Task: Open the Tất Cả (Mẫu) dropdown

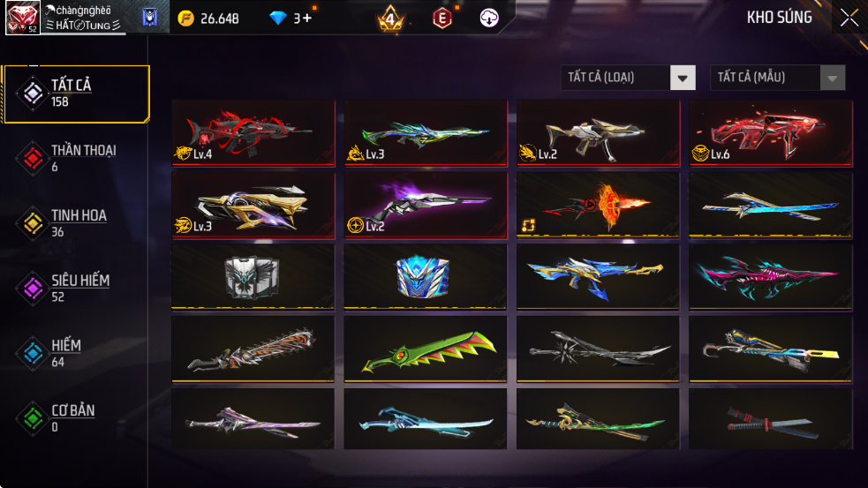Action: pyautogui.click(x=777, y=78)
